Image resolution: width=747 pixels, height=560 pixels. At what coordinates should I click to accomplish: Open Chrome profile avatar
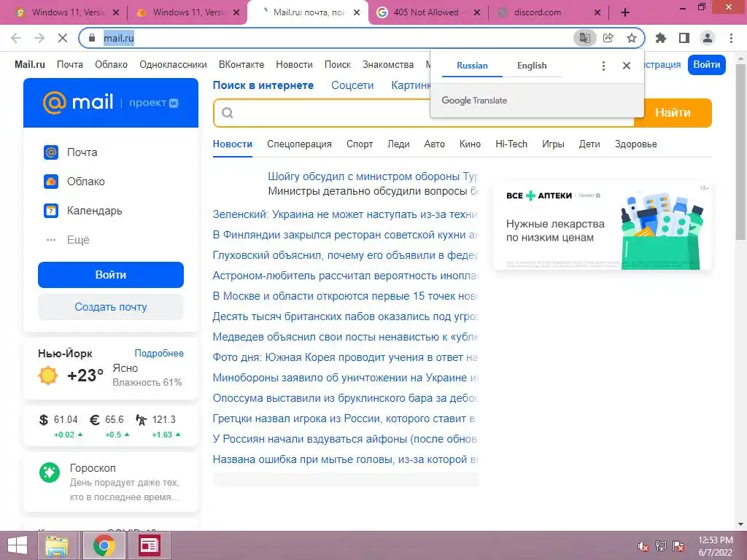(708, 38)
